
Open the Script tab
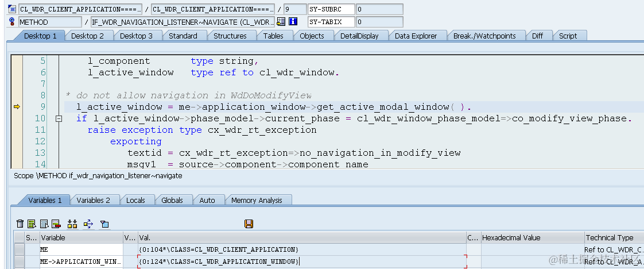click(568, 36)
